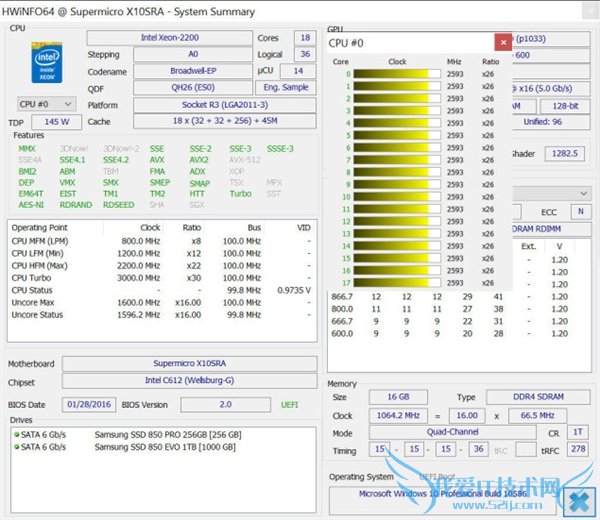The height and width of the screenshot is (520, 600).
Task: Click the Core 17 clock bar
Action: click(397, 283)
